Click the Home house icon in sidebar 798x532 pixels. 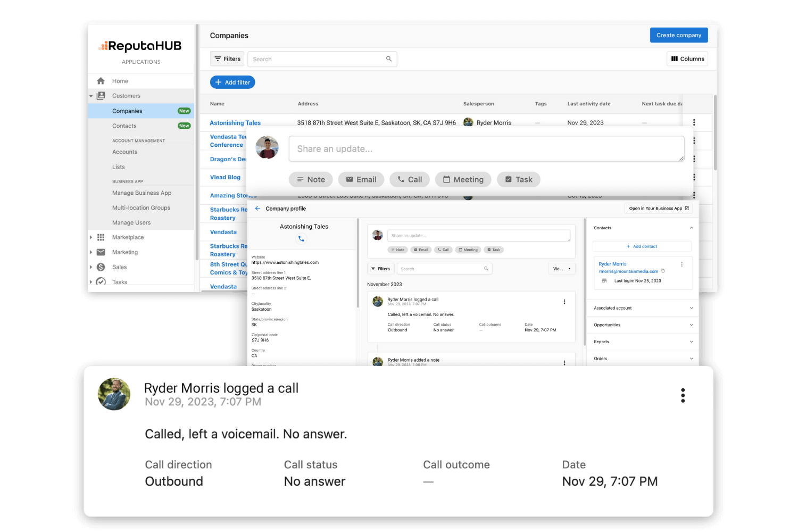(101, 81)
